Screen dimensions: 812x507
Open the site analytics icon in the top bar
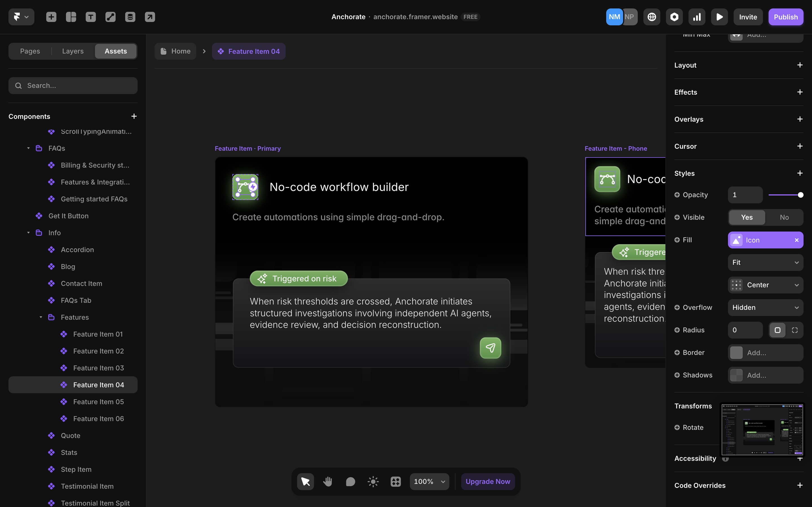pyautogui.click(x=697, y=17)
